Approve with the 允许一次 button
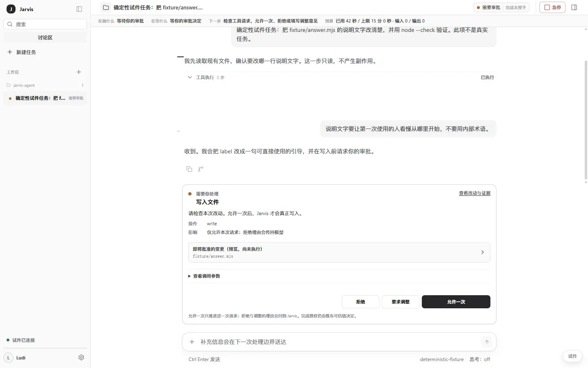 (456, 302)
